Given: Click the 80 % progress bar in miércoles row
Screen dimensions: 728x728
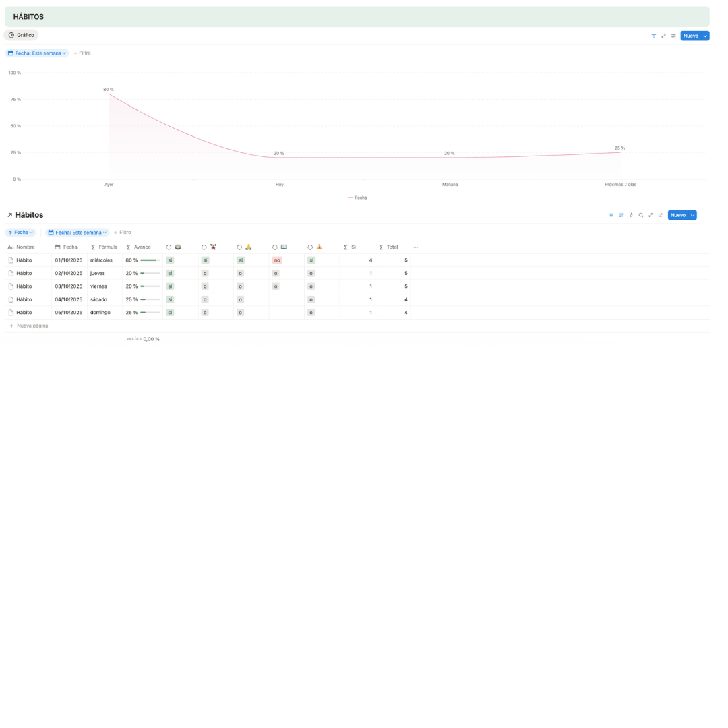Looking at the screenshot, I should 150,260.
